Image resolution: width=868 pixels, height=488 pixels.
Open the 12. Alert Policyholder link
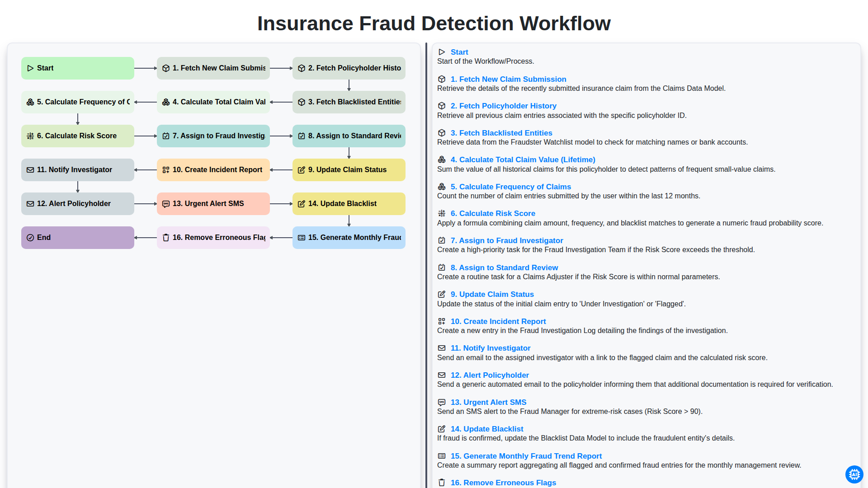tap(490, 375)
